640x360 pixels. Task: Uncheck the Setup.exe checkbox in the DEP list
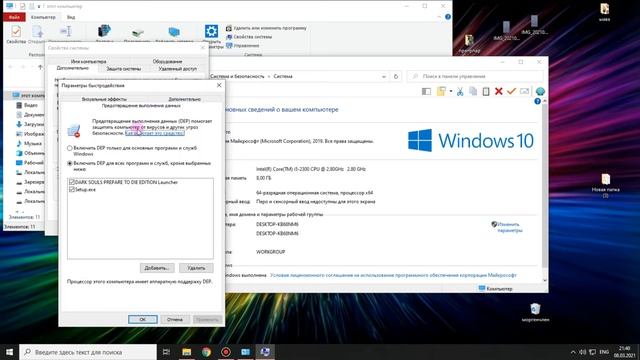tap(72, 189)
